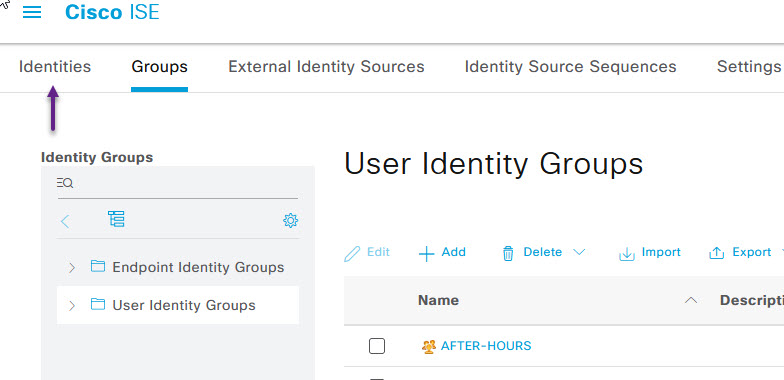Open the AFTER-HOURS group link
784x380 pixels.
click(x=486, y=346)
